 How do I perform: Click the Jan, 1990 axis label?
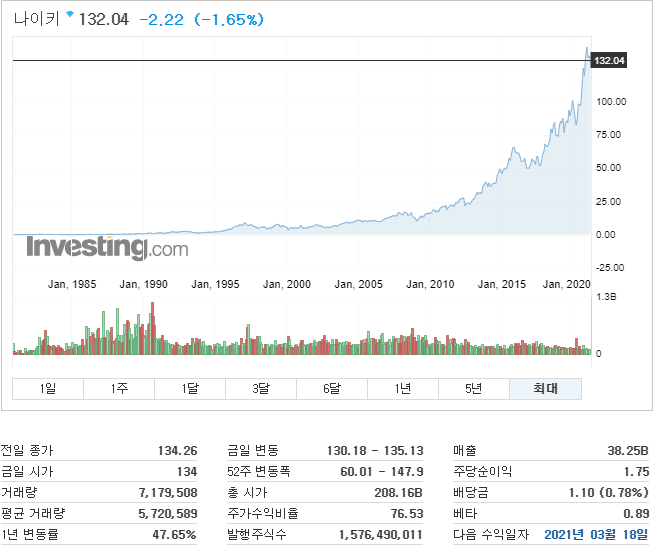(x=144, y=284)
